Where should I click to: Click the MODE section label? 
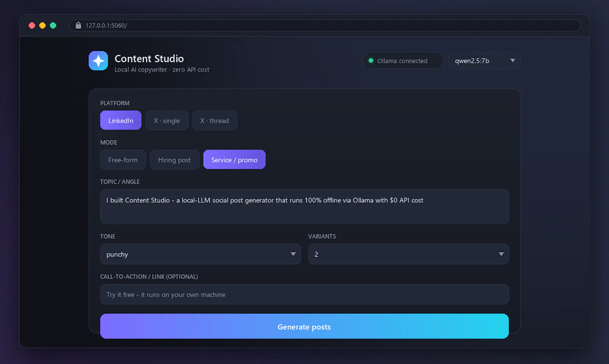[x=108, y=142]
